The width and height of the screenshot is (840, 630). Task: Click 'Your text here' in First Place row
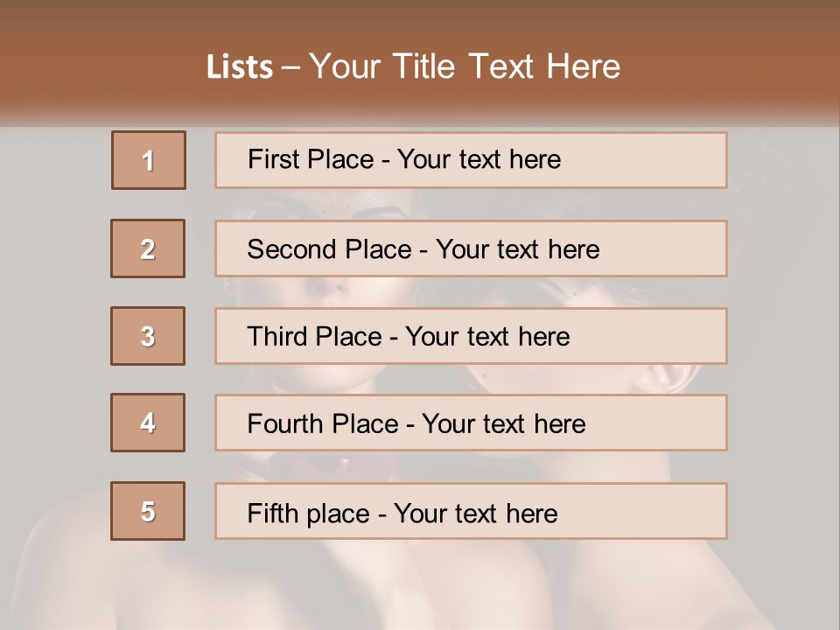[x=479, y=159]
